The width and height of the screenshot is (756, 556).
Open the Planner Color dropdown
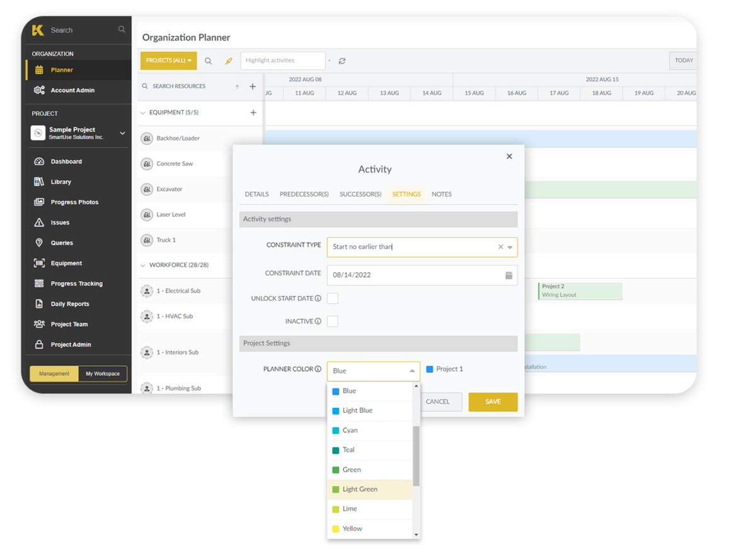click(373, 371)
